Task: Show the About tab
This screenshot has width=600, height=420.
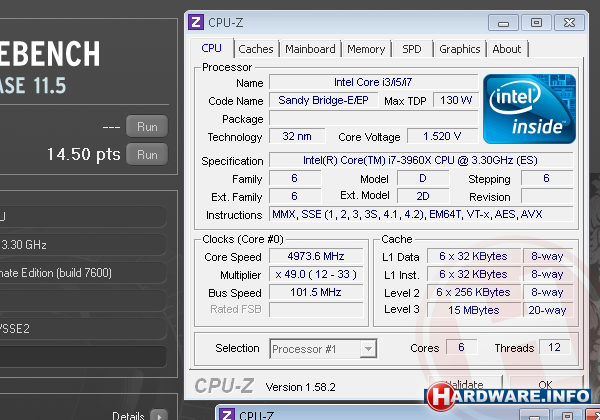Action: [507, 49]
